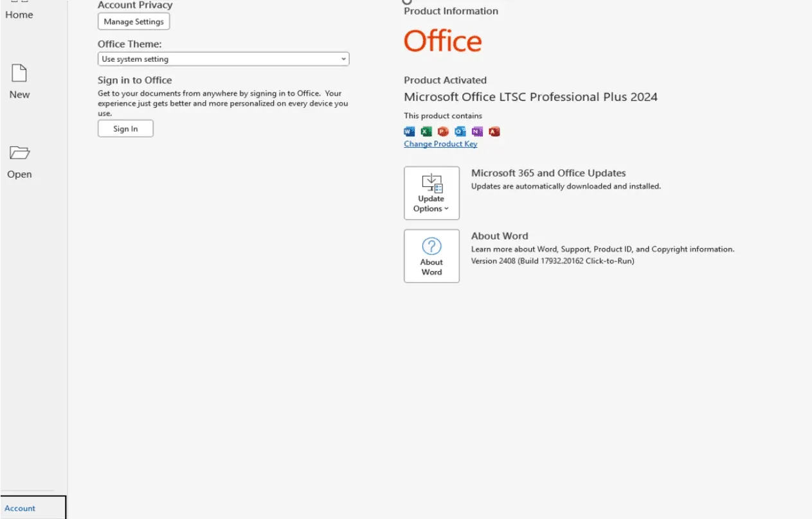Click the orange Office logo
The width and height of the screenshot is (812, 519).
(442, 42)
